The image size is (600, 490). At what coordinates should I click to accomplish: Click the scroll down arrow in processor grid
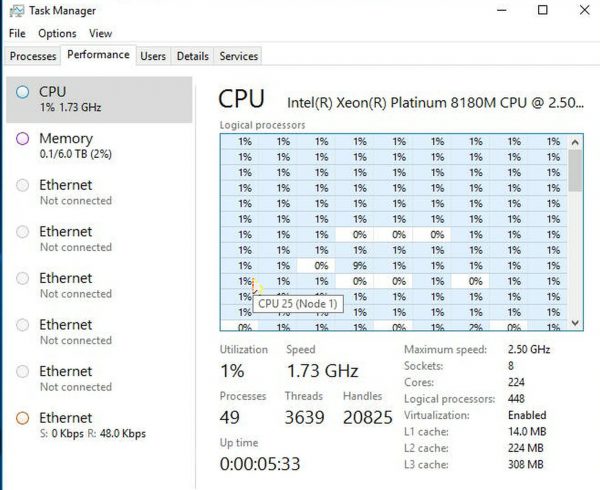(x=575, y=323)
